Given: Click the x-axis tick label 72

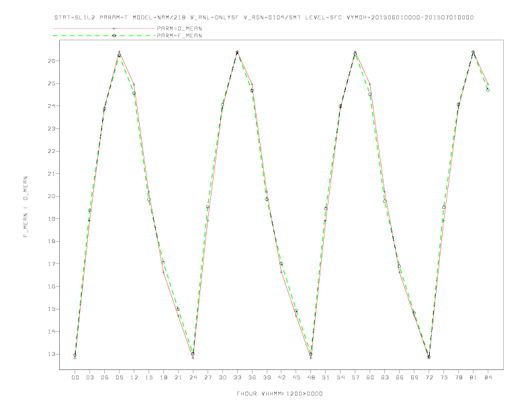Looking at the screenshot, I should 429,377.
